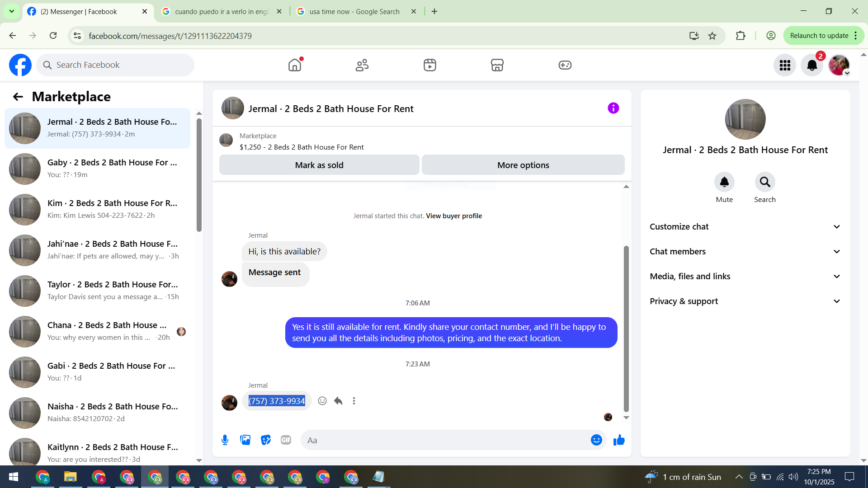
Task: Expand Media, files and links section
Action: point(745,277)
